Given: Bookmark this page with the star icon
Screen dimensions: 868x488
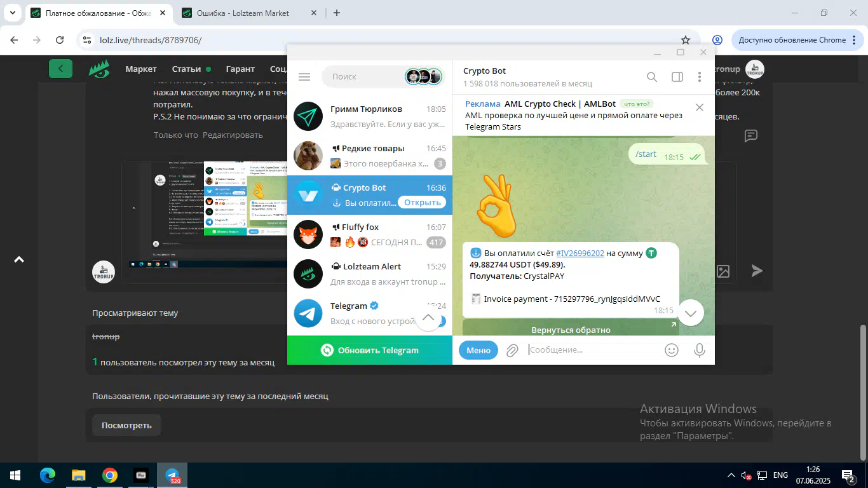Looking at the screenshot, I should pos(686,40).
